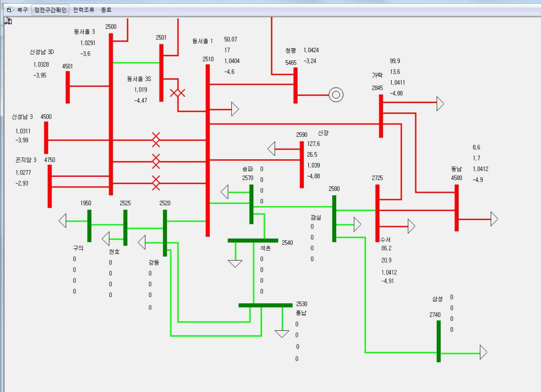The image size is (541, 392).
Task: Click the 50,07 value near 동서울 1
Action: click(x=230, y=39)
